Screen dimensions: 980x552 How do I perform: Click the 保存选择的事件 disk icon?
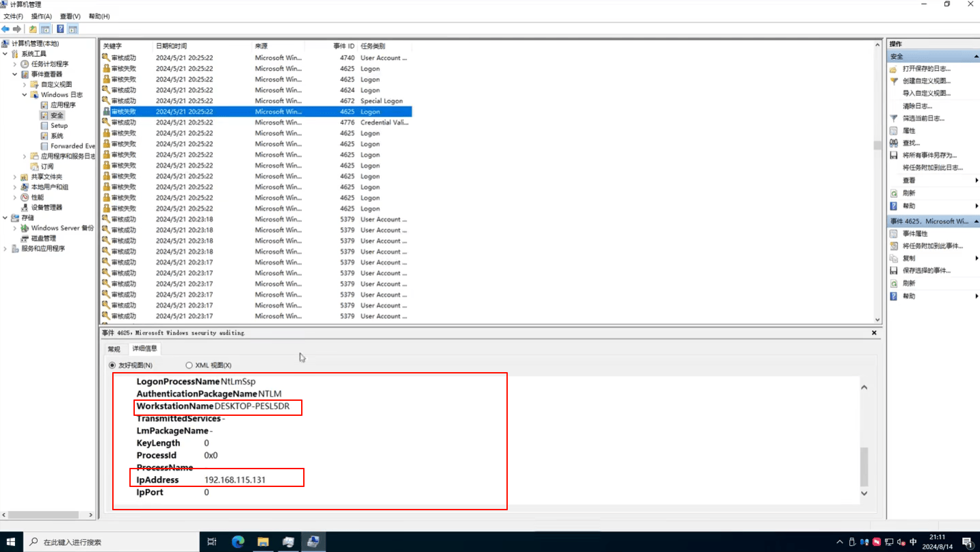coord(894,271)
